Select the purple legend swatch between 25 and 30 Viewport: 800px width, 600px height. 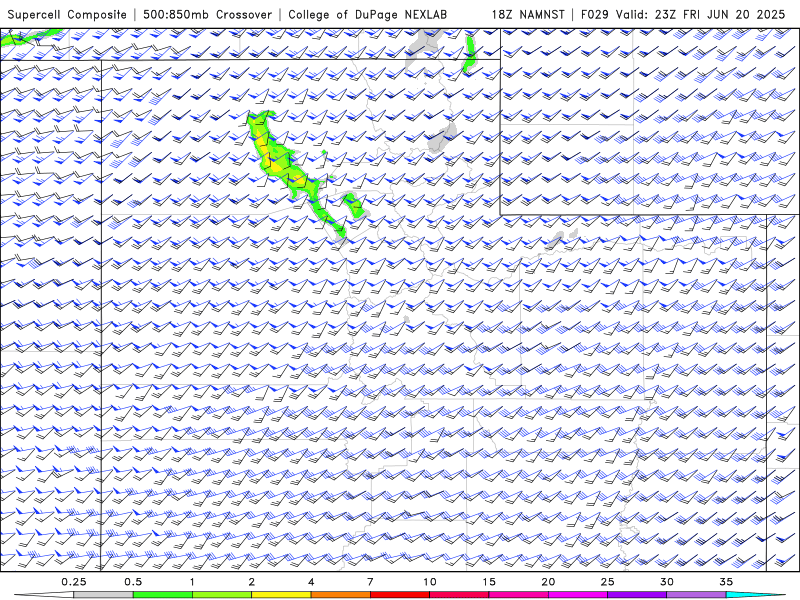pos(637,595)
